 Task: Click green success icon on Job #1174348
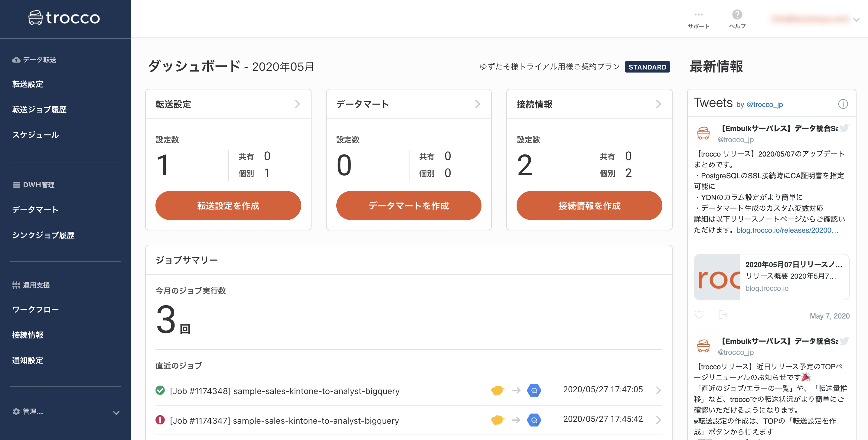pyautogui.click(x=160, y=390)
